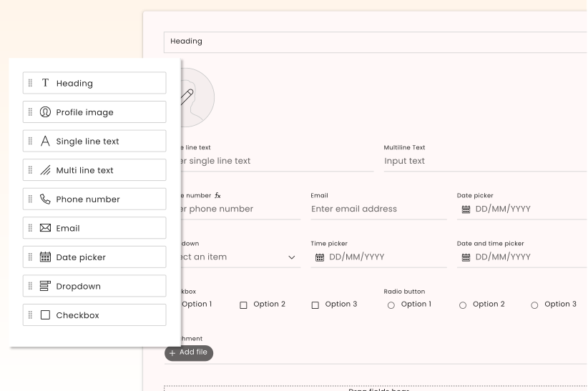Click the Heading T icon in field palette
This screenshot has height=391, width=588.
click(x=45, y=83)
